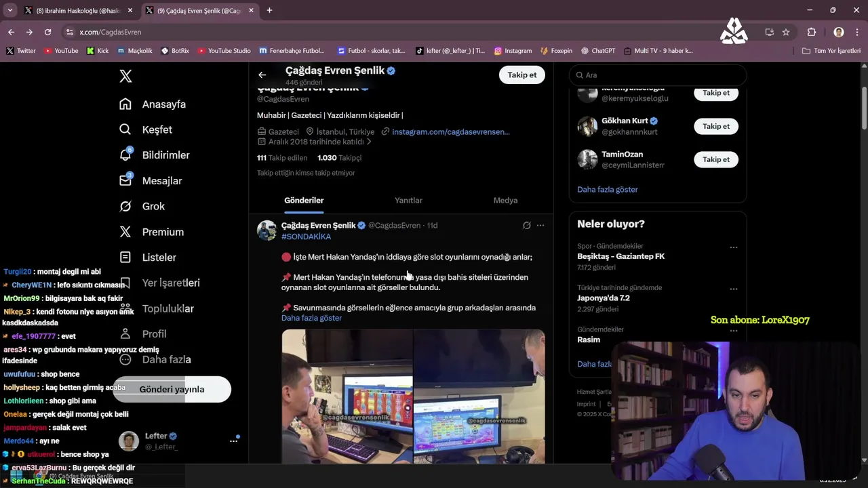
Task: Open the YouTube Studio bookmark
Action: pos(224,51)
